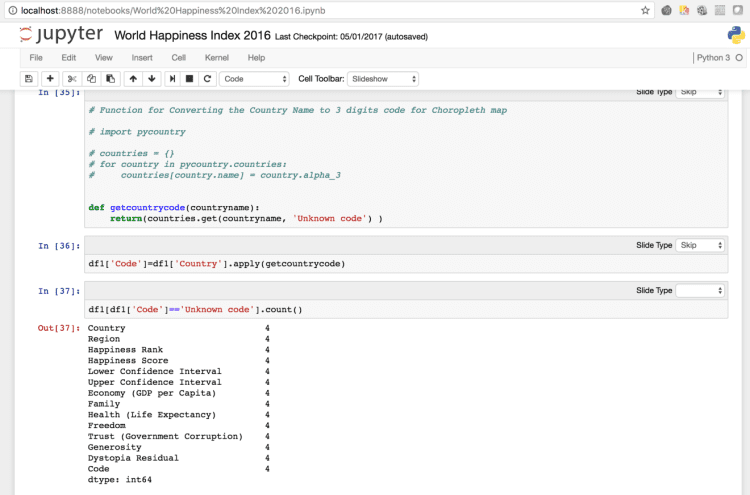
Task: Open the Kernel menu
Action: (x=217, y=58)
